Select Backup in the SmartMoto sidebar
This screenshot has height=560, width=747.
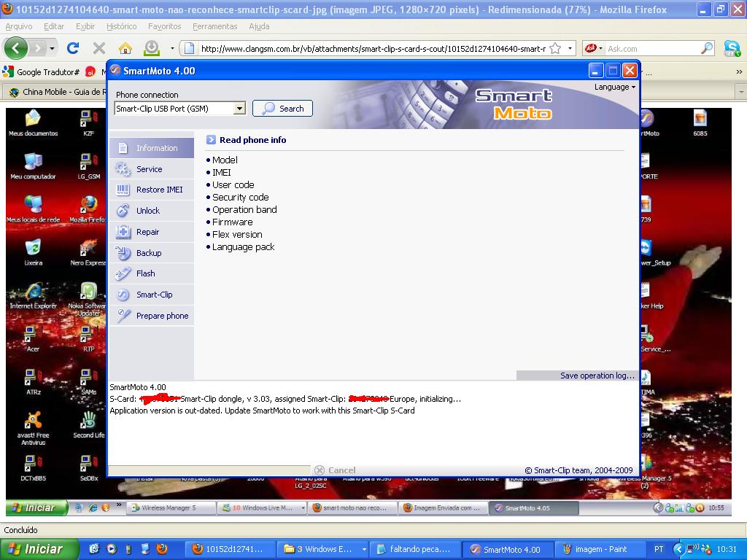tap(152, 253)
